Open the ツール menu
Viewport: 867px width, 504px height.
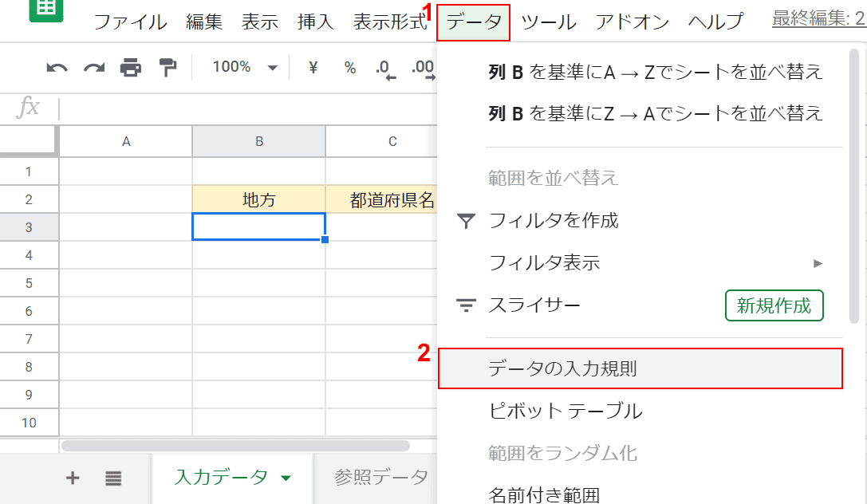(x=549, y=22)
